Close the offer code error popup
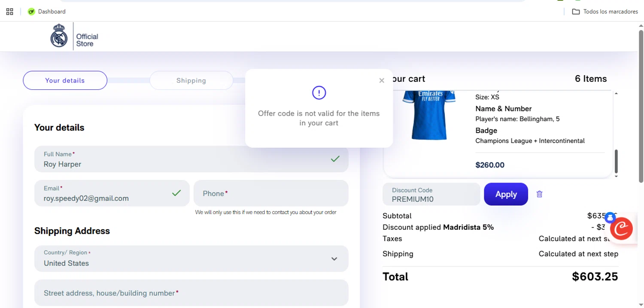 point(382,80)
